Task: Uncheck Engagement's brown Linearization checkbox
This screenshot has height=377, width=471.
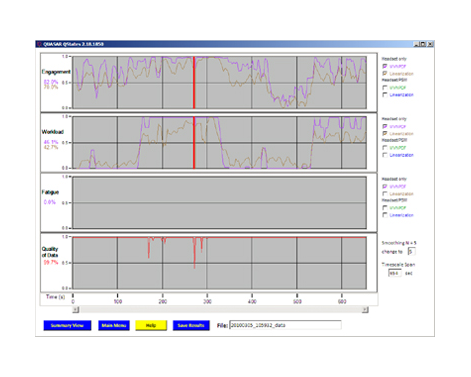Action: [x=385, y=73]
